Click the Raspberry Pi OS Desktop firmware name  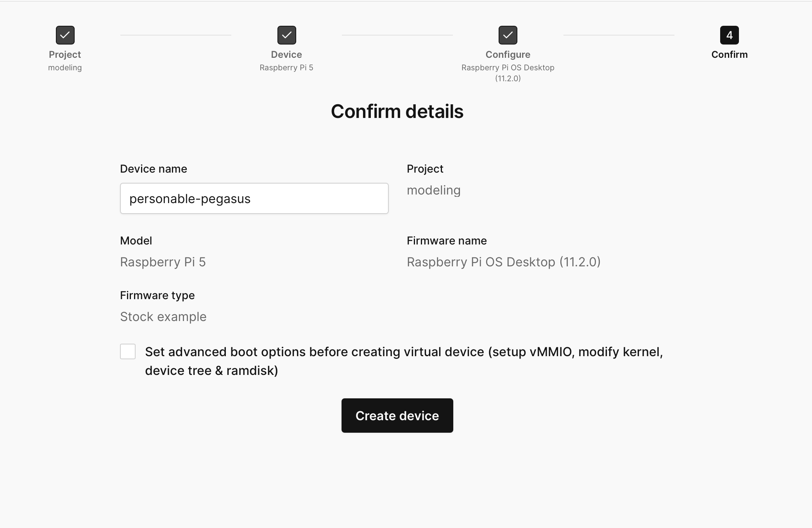pyautogui.click(x=504, y=262)
